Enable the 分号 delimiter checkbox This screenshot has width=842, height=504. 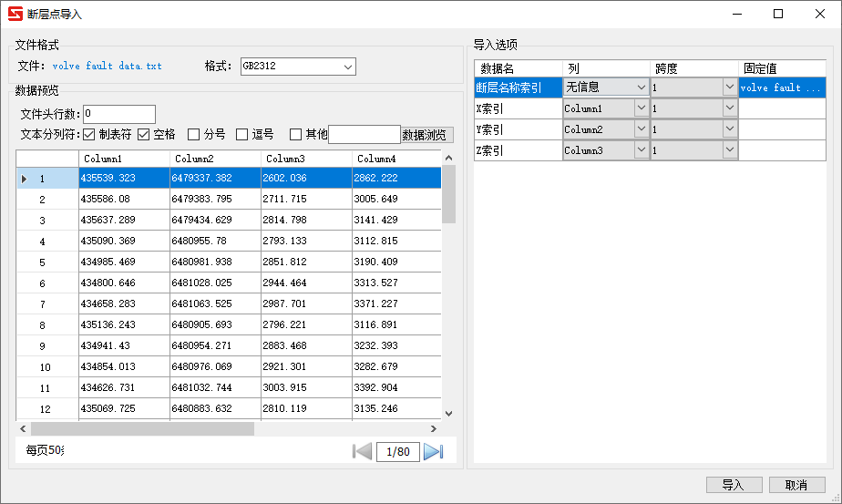coord(194,134)
